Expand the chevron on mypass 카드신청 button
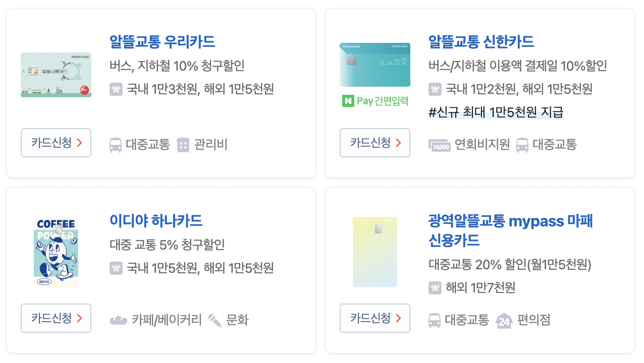Image resolution: width=644 pixels, height=363 pixels. [400, 318]
